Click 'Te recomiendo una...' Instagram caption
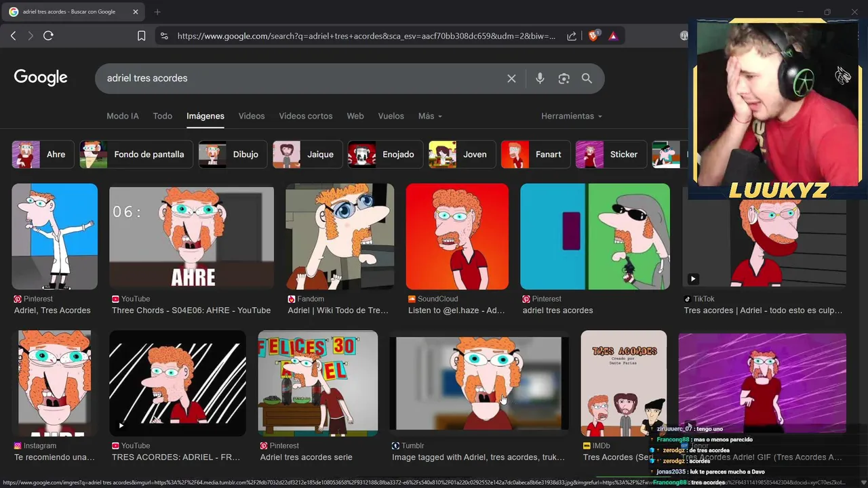Viewport: 868px width, 488px height. 54,457
